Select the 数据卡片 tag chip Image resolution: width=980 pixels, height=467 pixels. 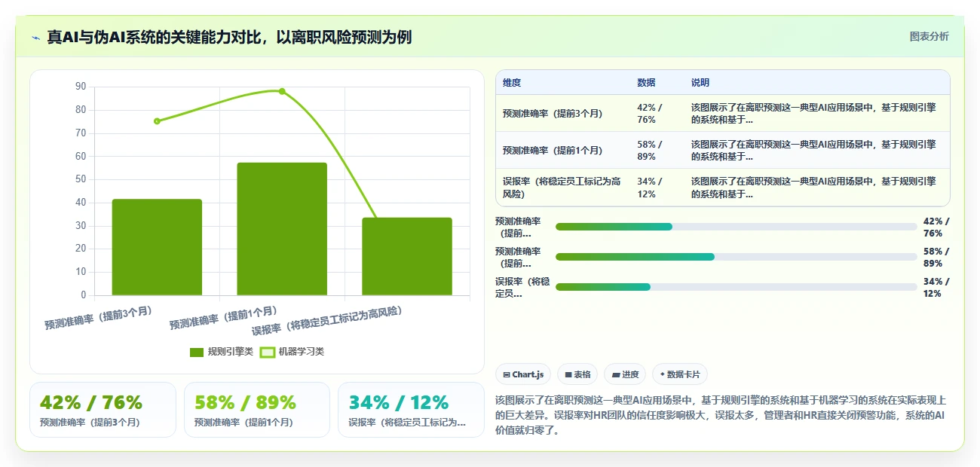679,374
